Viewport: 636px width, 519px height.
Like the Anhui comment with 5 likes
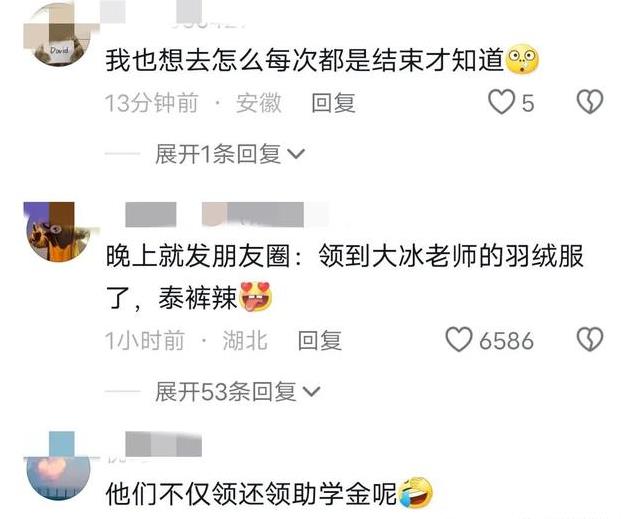[501, 102]
